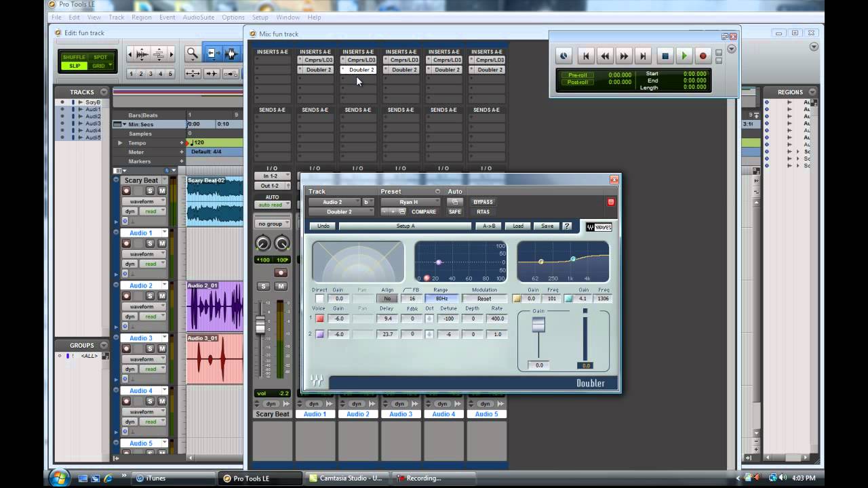Solo the Scary Beat track in Edit window
Screen dimensions: 868x488
(150, 191)
